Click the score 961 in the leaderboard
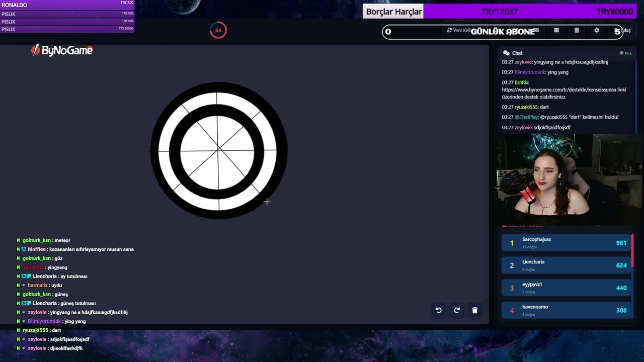The width and height of the screenshot is (644, 362). point(621,243)
